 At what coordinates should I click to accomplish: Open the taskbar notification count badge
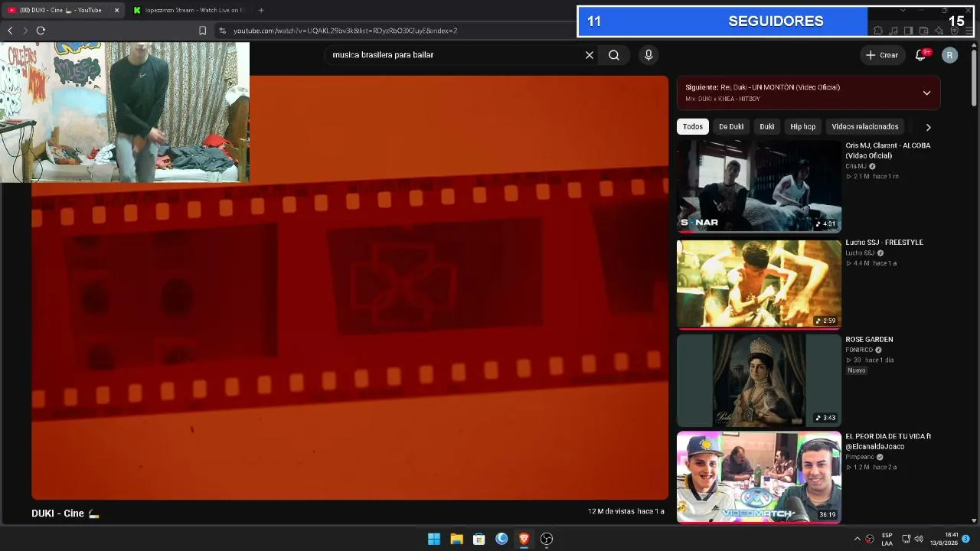[966, 539]
